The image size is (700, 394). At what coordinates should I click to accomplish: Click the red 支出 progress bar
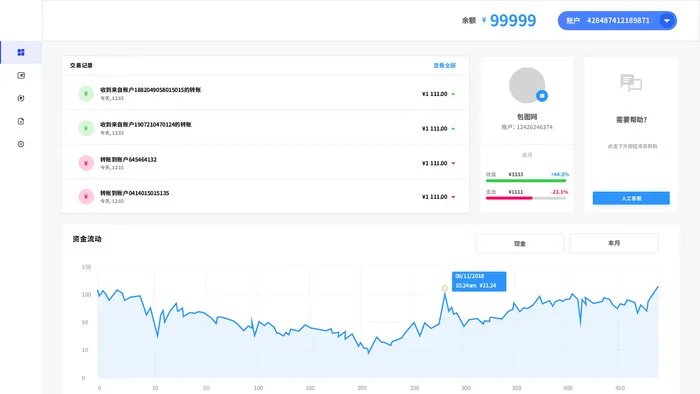(x=526, y=198)
